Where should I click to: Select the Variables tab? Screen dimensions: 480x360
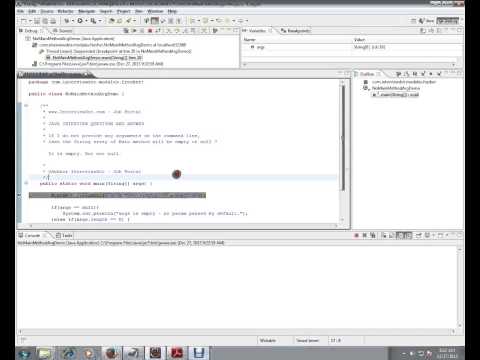click(257, 31)
